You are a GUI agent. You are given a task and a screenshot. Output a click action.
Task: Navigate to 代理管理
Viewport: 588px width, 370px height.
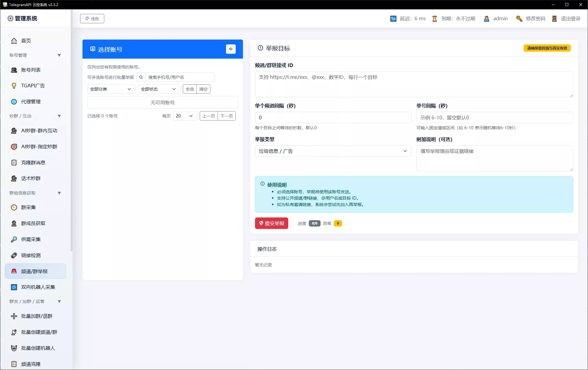pos(35,102)
